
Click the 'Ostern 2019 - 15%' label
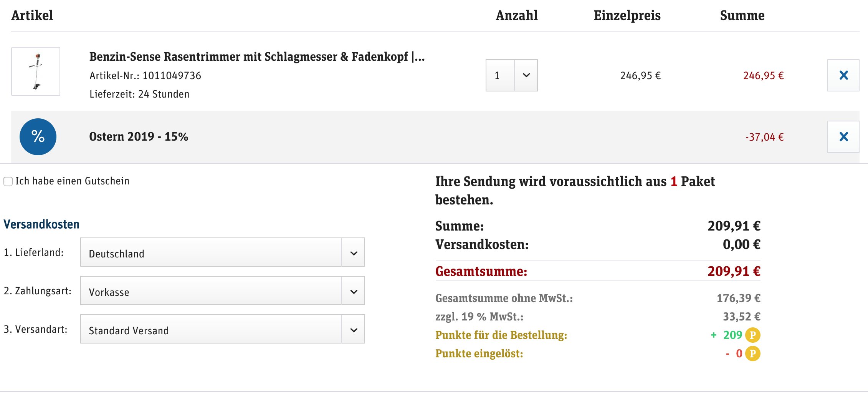(139, 137)
